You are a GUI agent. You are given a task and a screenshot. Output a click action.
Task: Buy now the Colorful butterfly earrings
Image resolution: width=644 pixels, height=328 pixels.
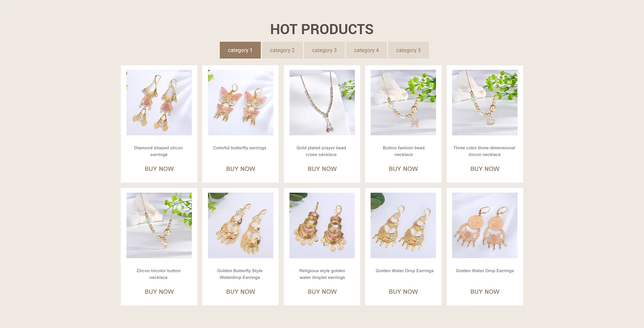(240, 169)
